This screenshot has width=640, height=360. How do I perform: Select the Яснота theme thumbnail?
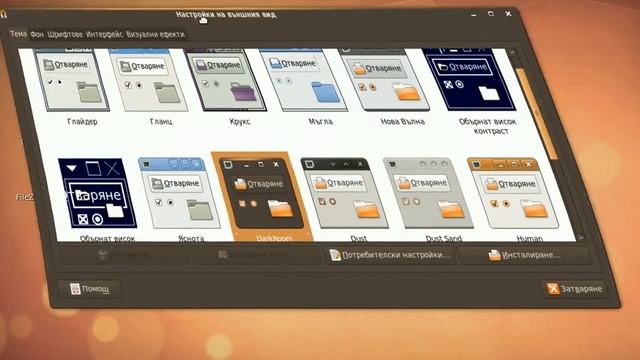pyautogui.click(x=179, y=193)
